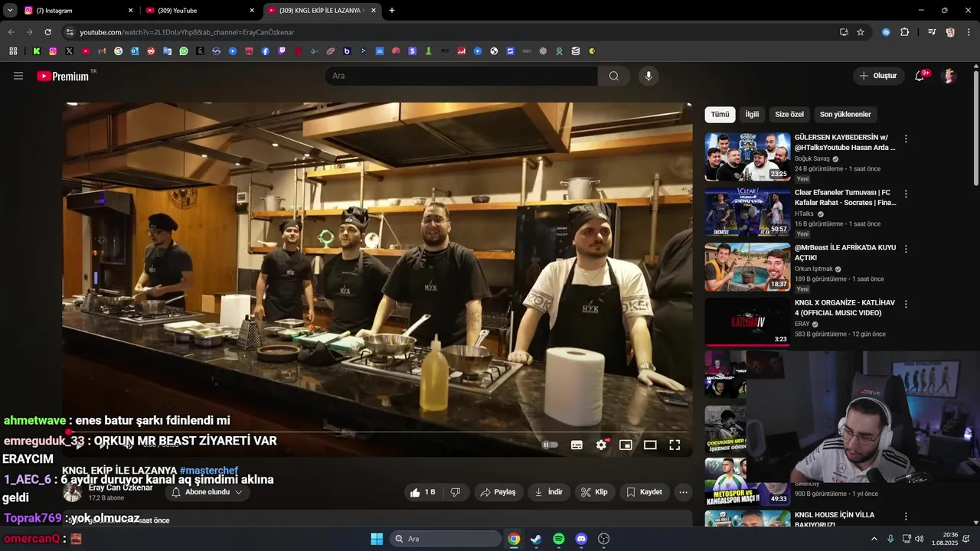Dislike the video with thumbs down

click(x=456, y=492)
